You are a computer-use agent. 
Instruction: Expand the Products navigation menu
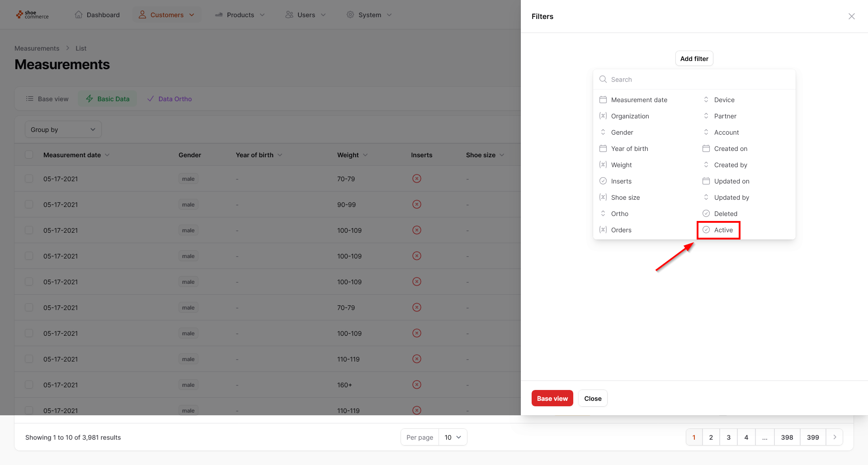point(240,14)
